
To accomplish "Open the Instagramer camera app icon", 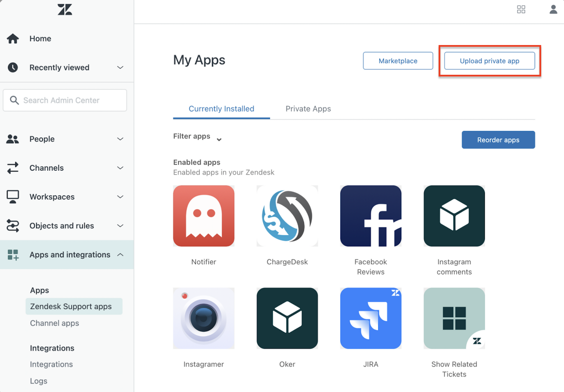I will click(x=204, y=318).
